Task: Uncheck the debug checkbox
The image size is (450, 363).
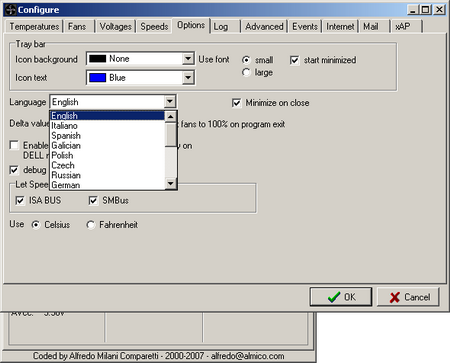Action: [14, 170]
